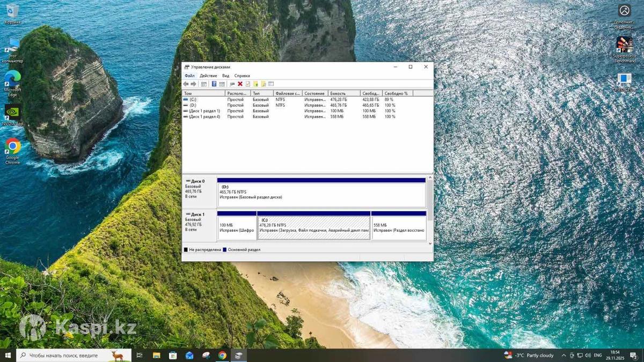Image resolution: width=644 pixels, height=362 pixels.
Task: Click the Back arrow in toolbar
Action: tap(186, 84)
